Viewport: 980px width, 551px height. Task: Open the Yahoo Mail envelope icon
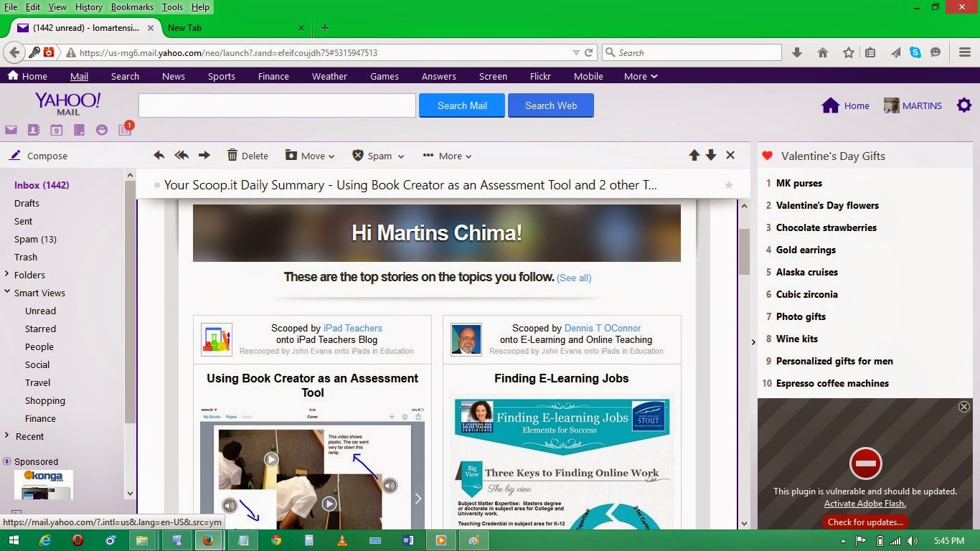(x=11, y=130)
